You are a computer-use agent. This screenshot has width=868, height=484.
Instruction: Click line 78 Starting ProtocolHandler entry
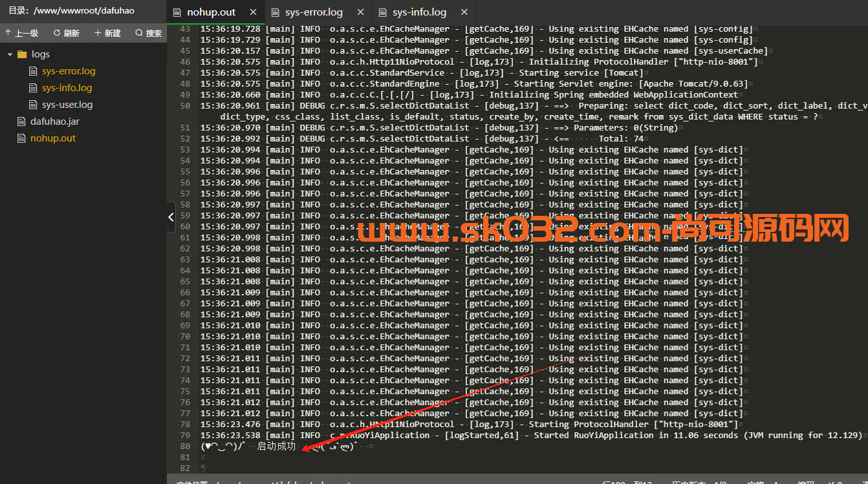click(x=469, y=425)
